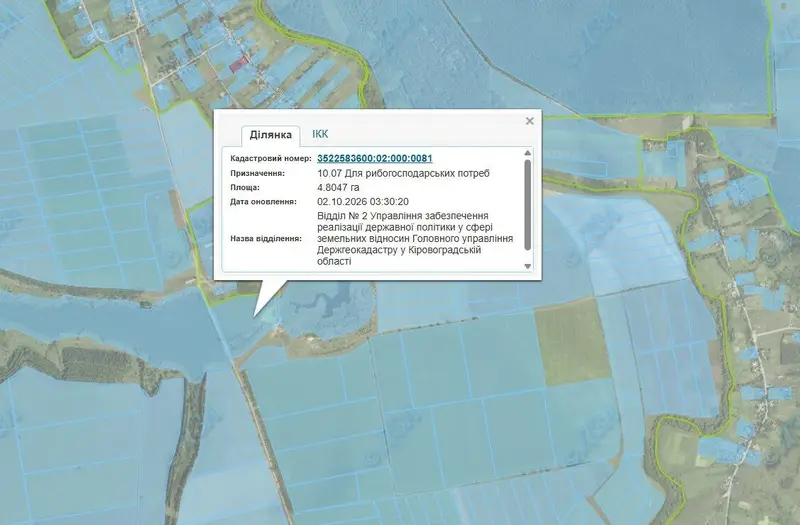The image size is (800, 525).
Task: Open cadastral number 3522583600:02:000:0081 link
Action: [374, 158]
